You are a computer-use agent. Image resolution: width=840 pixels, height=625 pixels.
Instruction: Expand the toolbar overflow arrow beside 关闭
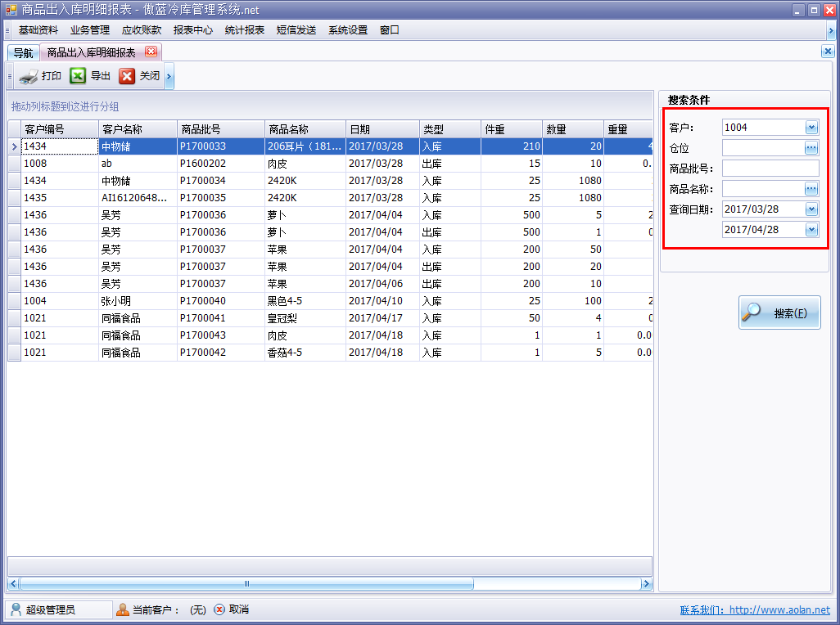click(x=169, y=77)
